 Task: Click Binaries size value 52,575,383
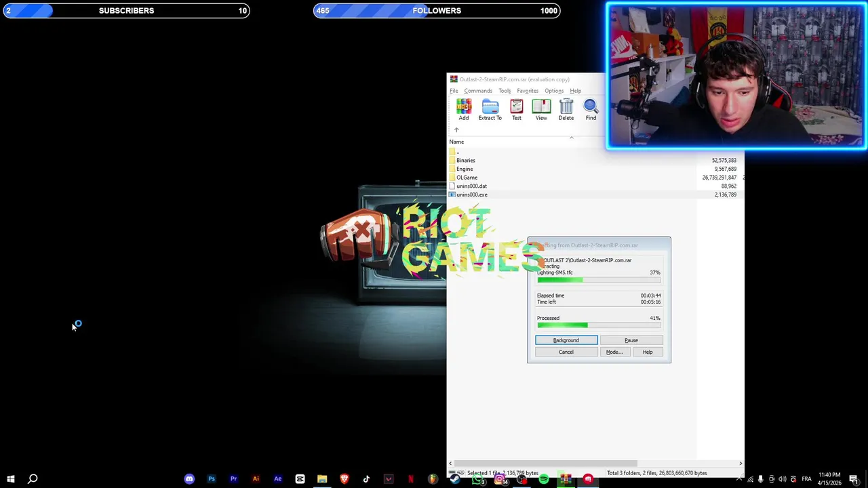pyautogui.click(x=724, y=161)
